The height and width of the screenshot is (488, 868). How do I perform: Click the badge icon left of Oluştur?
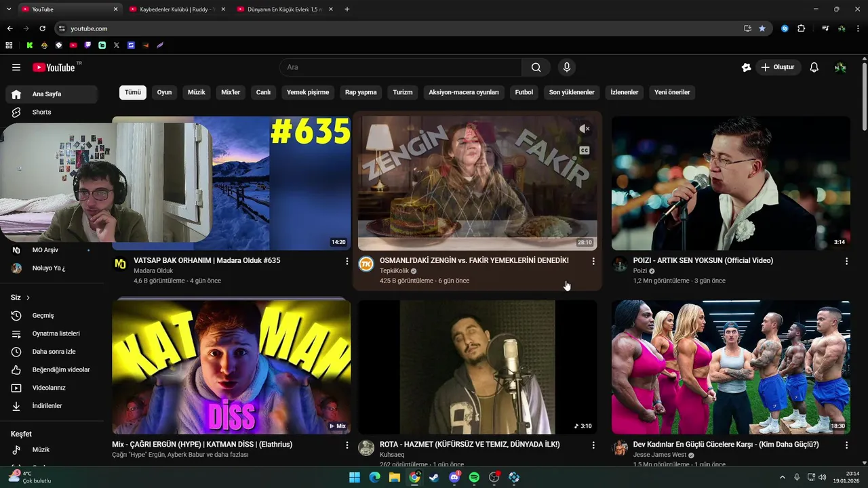[746, 67]
